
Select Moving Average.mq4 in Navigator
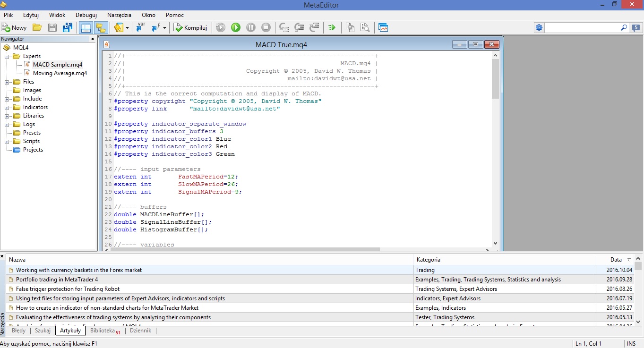[x=60, y=73]
